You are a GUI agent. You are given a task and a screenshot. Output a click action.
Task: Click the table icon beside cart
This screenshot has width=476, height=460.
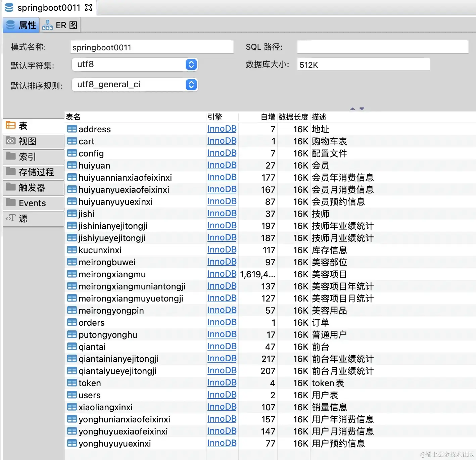click(72, 141)
